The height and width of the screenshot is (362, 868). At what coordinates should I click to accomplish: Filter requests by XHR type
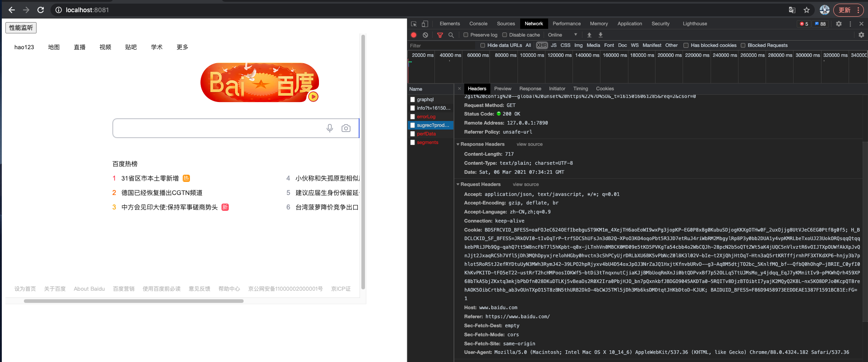click(542, 45)
